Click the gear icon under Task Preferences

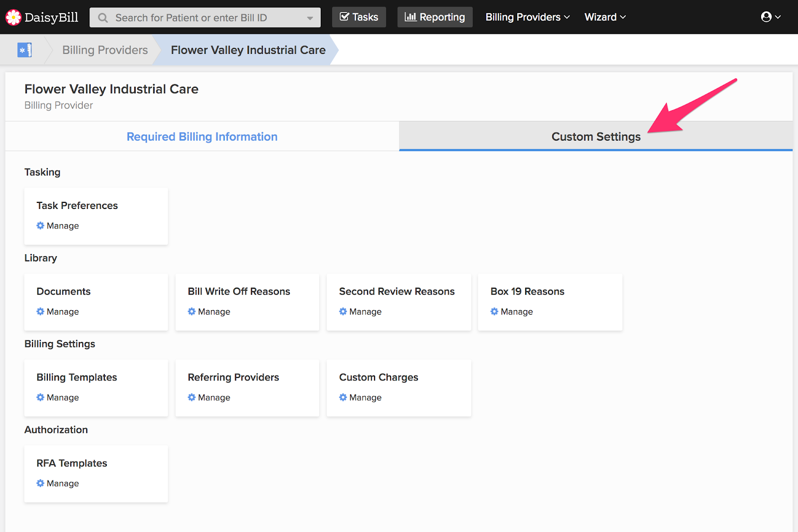40,226
